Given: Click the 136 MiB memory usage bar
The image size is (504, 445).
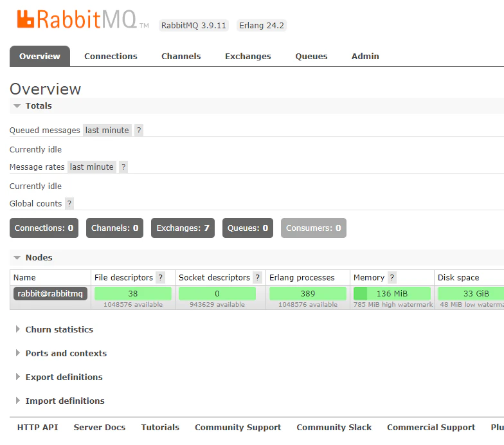Looking at the screenshot, I should pos(392,293).
